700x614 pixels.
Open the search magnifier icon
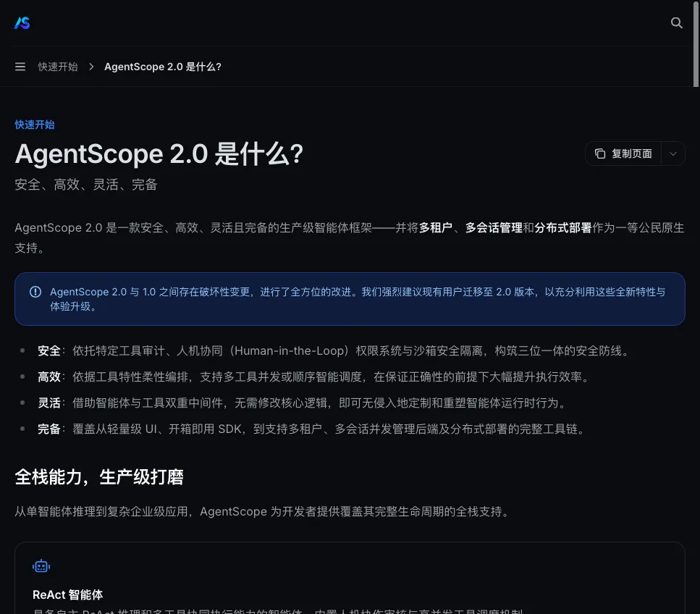(676, 22)
